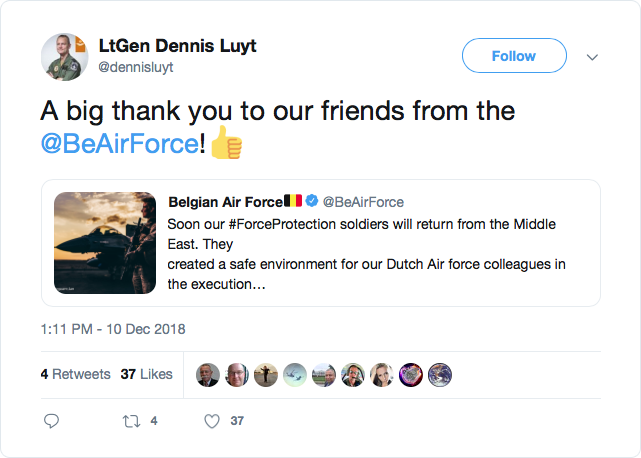Open the tweet options chevron dropdown
Viewport: 641px width, 458px height.
coord(592,56)
